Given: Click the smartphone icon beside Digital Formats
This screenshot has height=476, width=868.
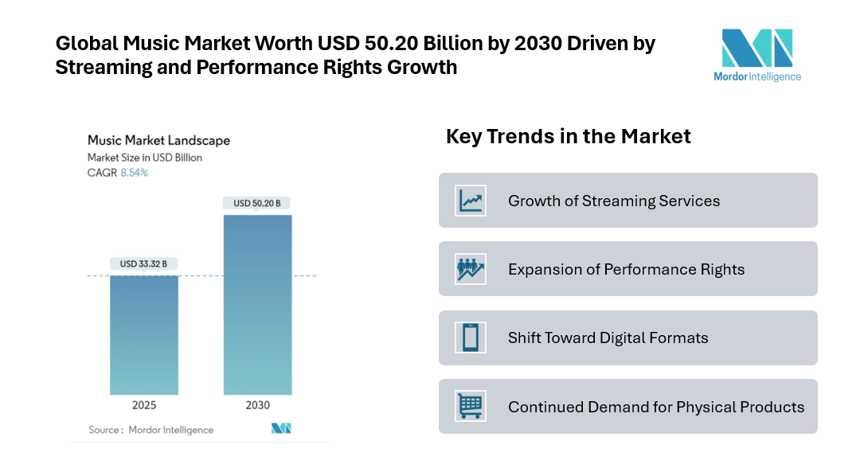Looking at the screenshot, I should tap(470, 337).
